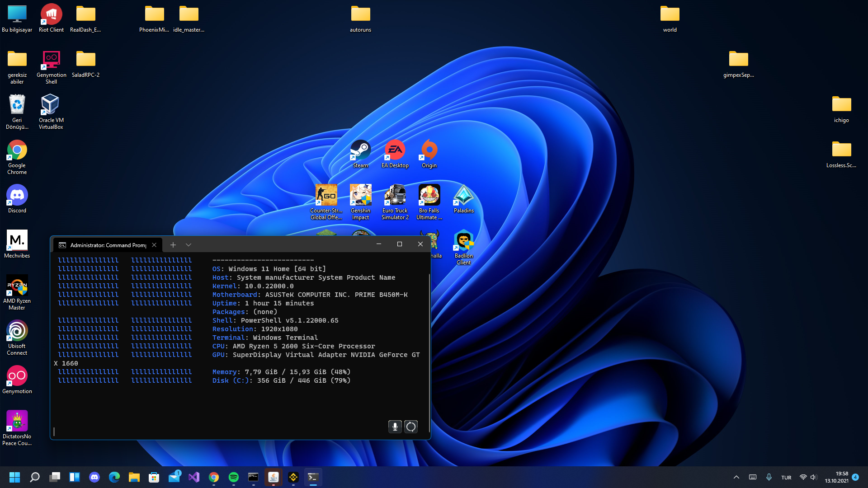Open taskbar Search

pos(34,477)
